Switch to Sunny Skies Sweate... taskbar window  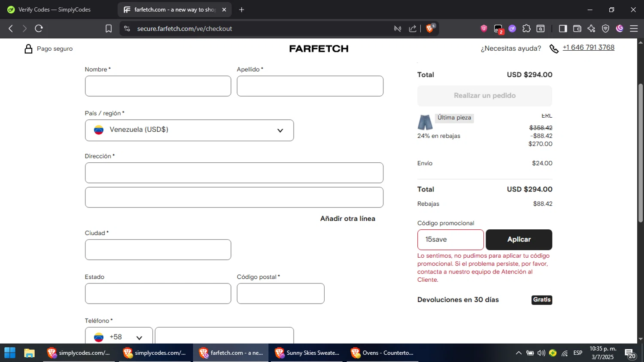307,353
